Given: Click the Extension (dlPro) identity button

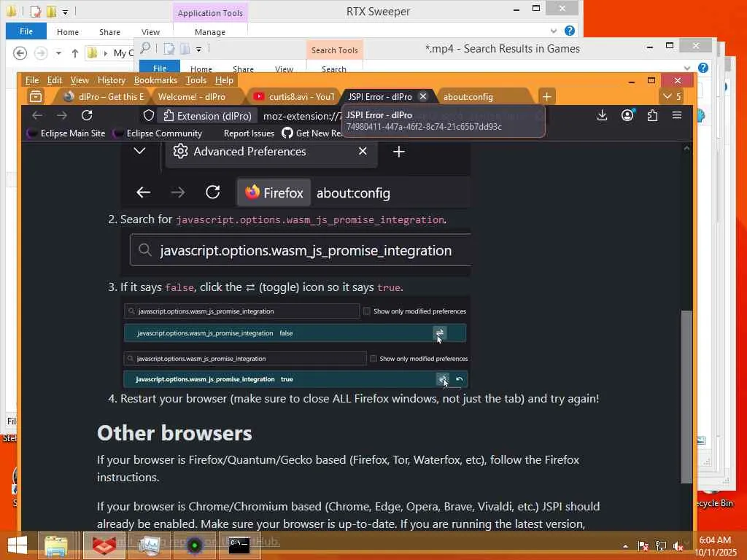Looking at the screenshot, I should coord(207,116).
